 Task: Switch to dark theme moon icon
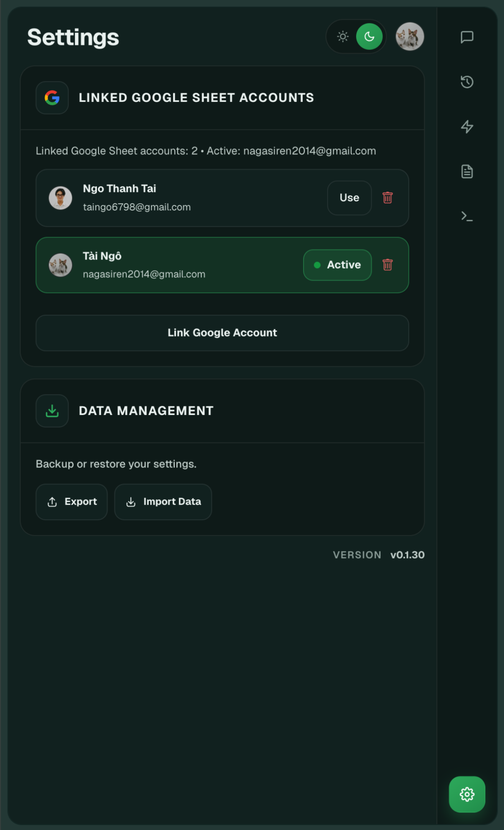[369, 36]
